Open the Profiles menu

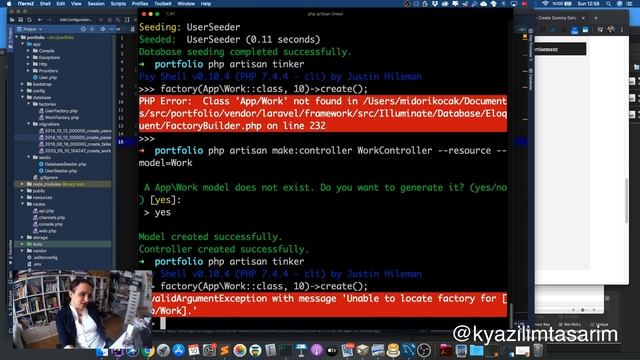point(140,4)
